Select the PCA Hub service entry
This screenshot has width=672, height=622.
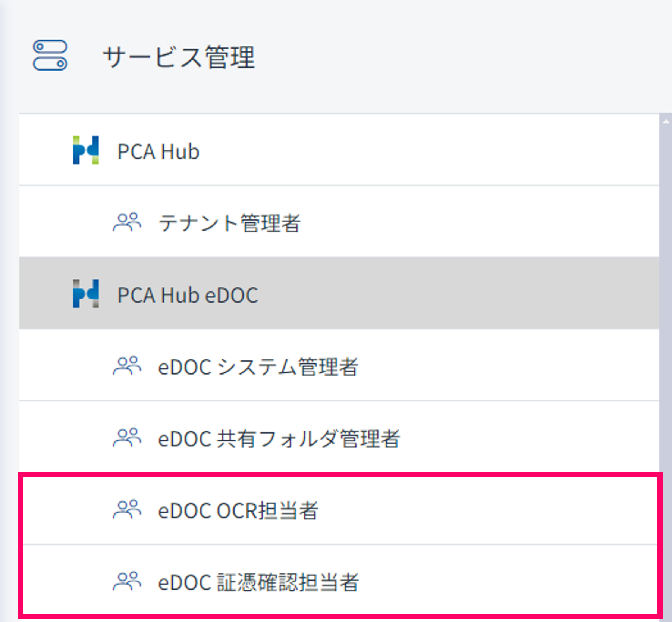(158, 151)
